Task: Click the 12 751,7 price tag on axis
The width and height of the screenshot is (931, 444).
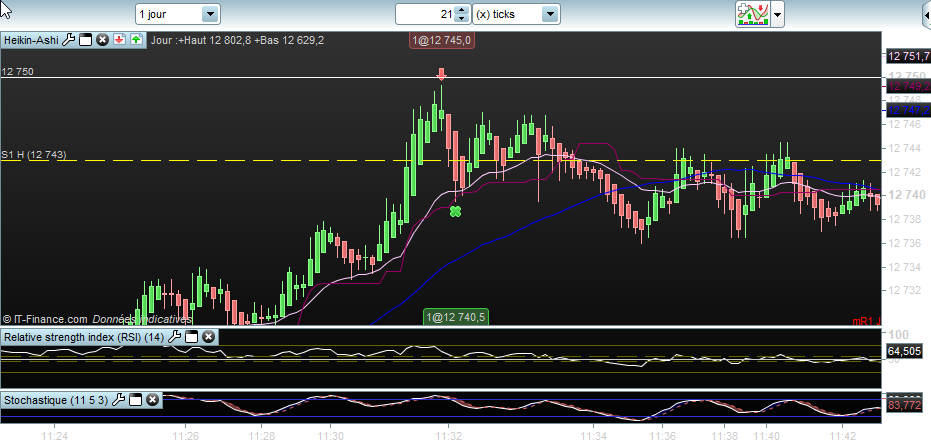Action: pyautogui.click(x=907, y=56)
